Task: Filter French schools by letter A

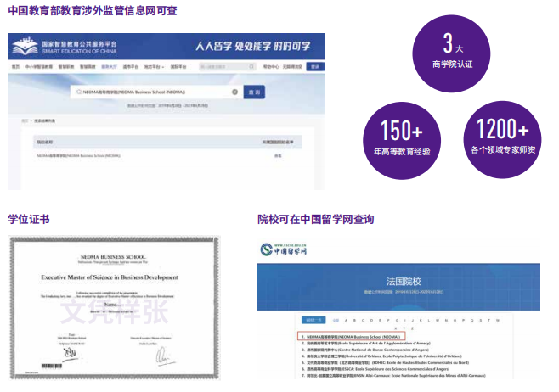Action: [x=346, y=320]
